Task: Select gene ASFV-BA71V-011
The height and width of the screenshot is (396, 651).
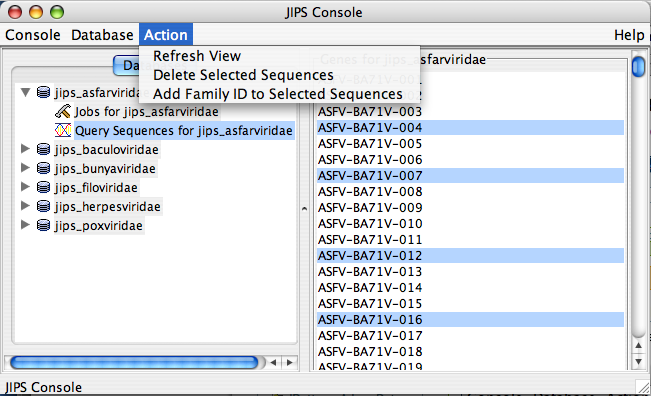Action: point(470,240)
